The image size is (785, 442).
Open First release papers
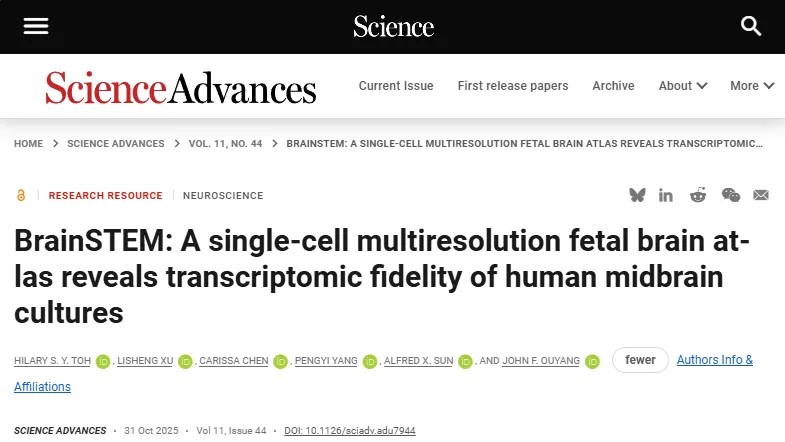[513, 86]
